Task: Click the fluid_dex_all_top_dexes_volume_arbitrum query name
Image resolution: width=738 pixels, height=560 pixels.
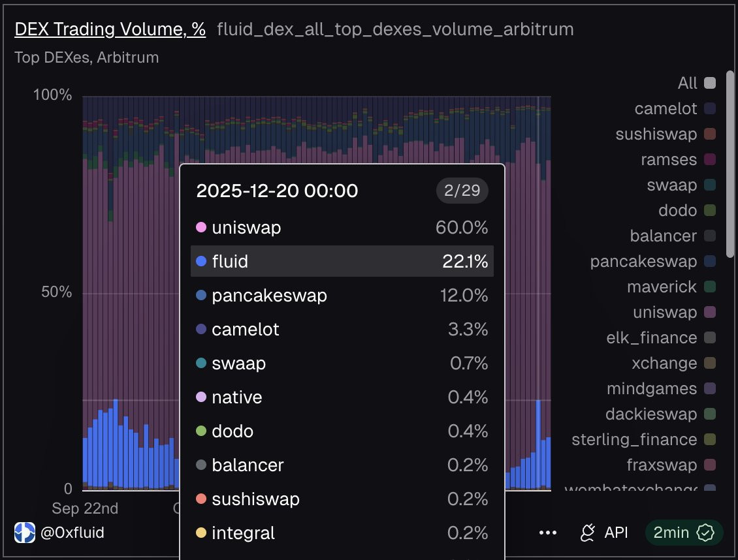Action: coord(395,29)
